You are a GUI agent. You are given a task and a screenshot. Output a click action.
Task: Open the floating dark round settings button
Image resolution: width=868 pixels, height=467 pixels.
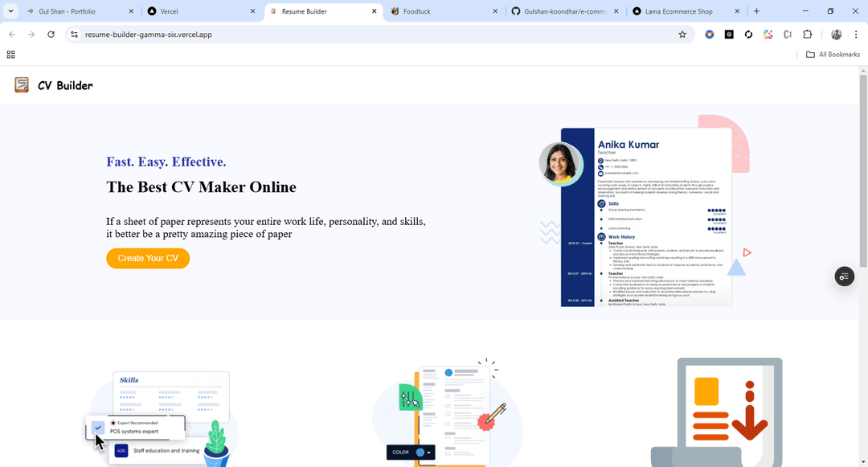[844, 277]
